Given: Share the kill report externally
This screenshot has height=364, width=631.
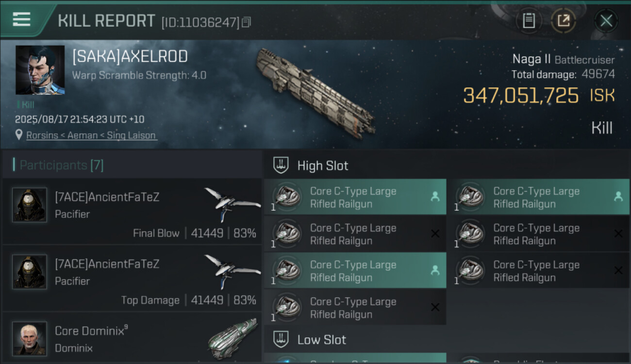Looking at the screenshot, I should pos(564,21).
